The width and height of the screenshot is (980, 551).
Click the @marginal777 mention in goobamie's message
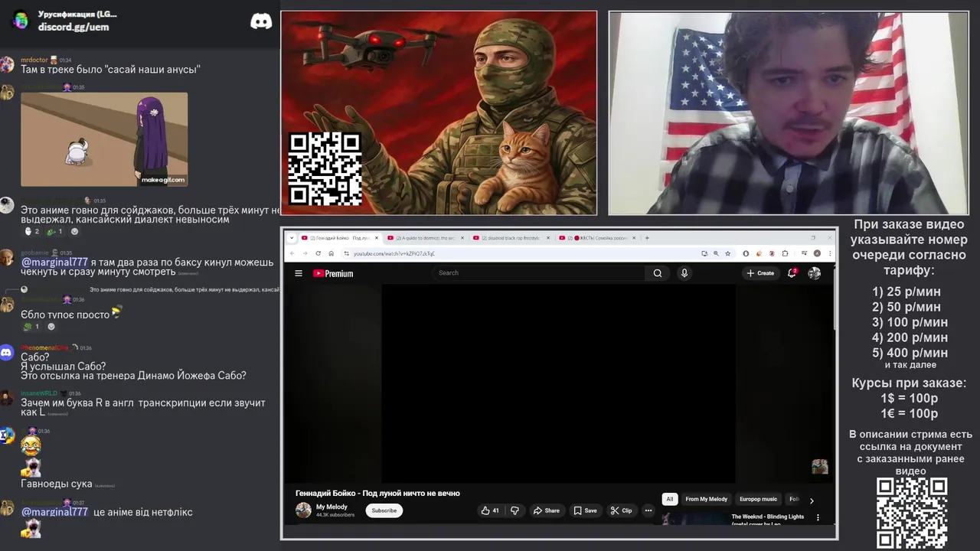coord(54,262)
